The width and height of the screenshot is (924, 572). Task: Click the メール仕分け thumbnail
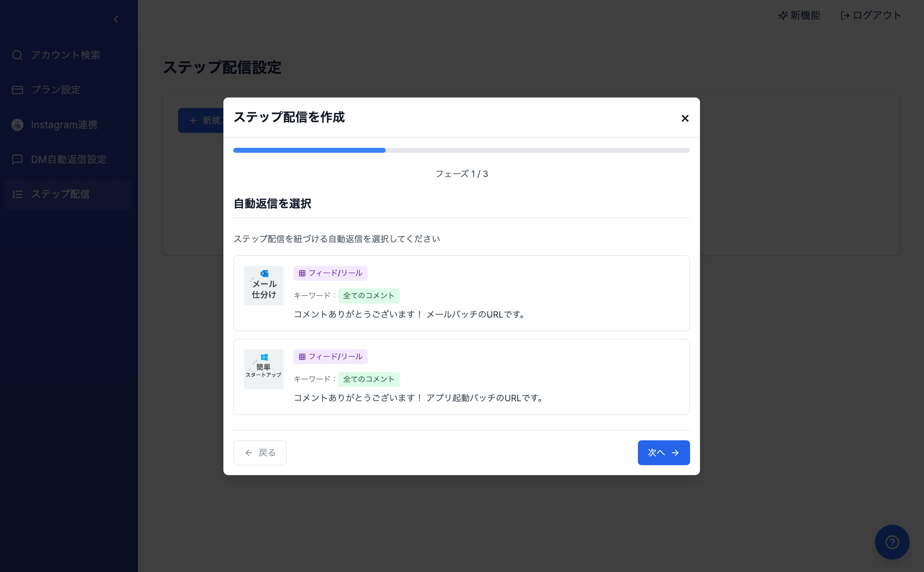coord(263,286)
